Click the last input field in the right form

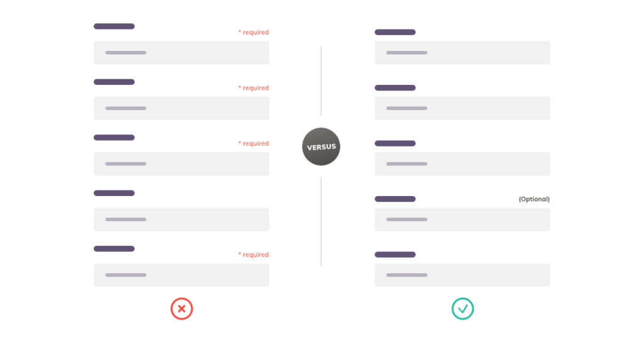click(x=462, y=275)
